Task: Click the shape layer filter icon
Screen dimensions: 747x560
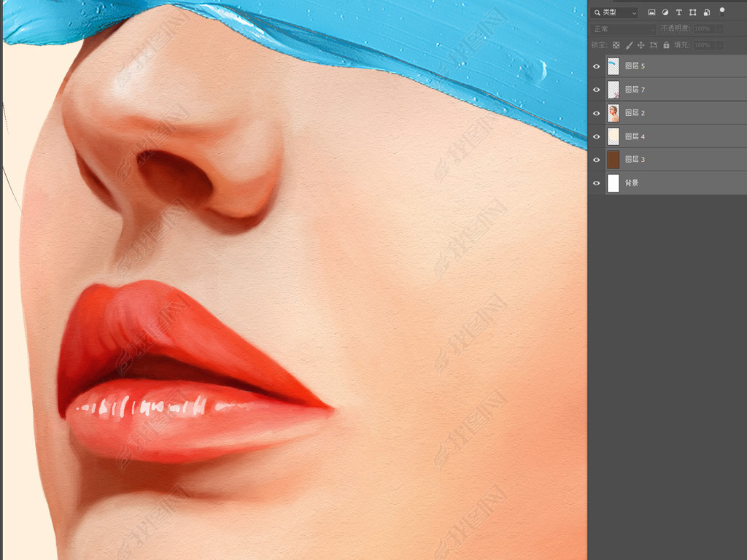Action: coord(693,12)
